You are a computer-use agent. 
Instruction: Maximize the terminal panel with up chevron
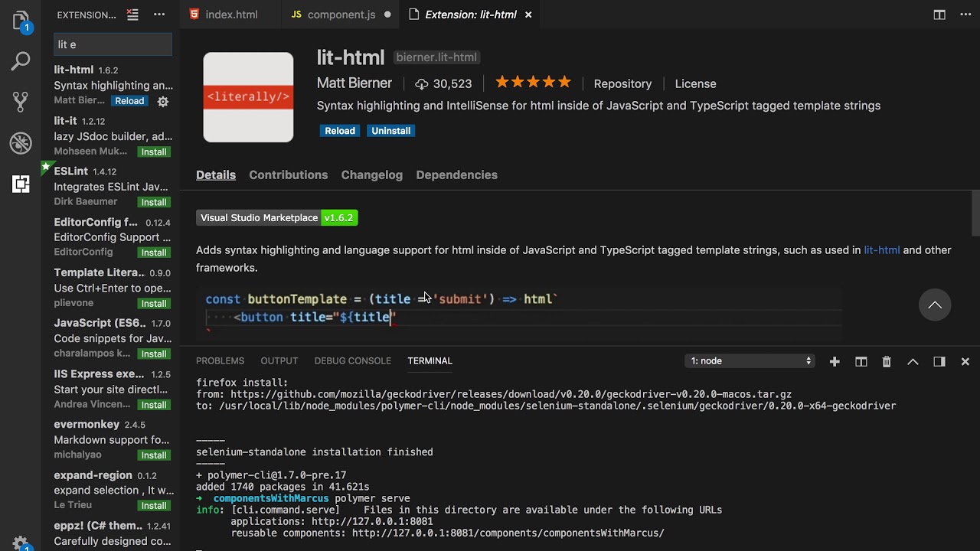pos(913,361)
